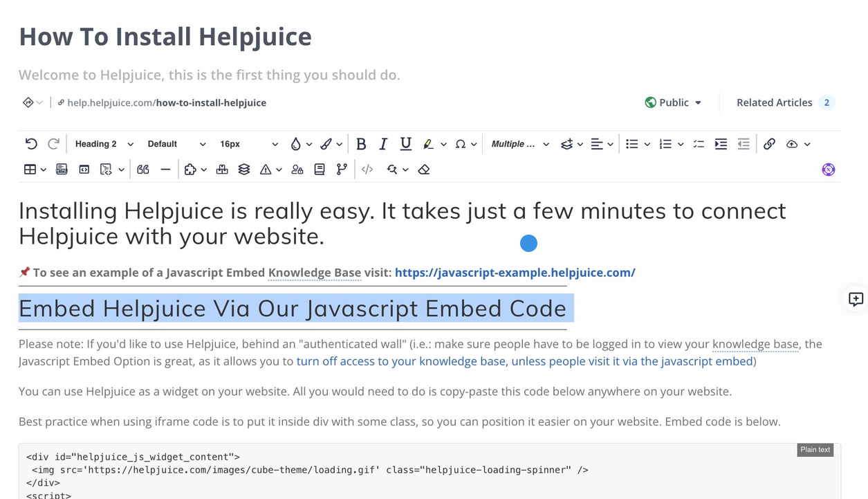The image size is (868, 499).
Task: Expand the numbered list style arrow
Action: click(681, 145)
